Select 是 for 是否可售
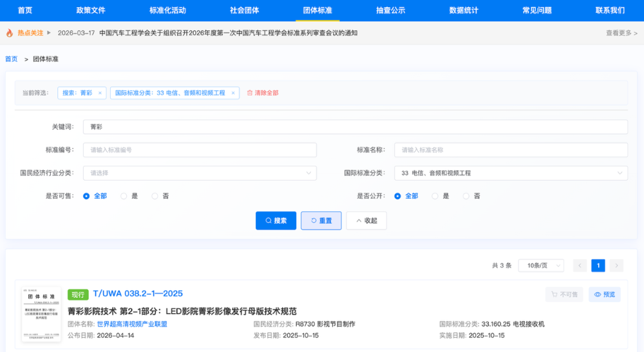The height and width of the screenshot is (352, 644). (x=124, y=196)
